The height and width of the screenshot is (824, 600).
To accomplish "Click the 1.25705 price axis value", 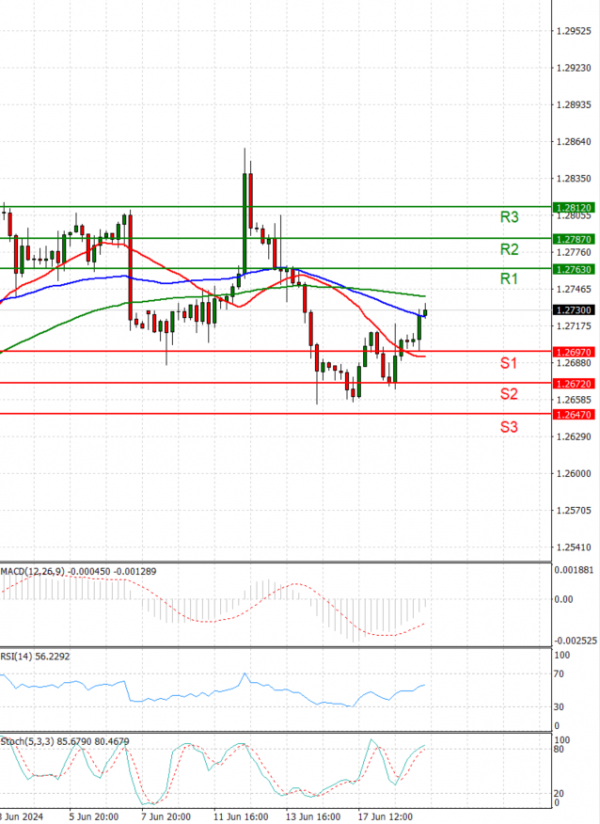I will (x=574, y=510).
